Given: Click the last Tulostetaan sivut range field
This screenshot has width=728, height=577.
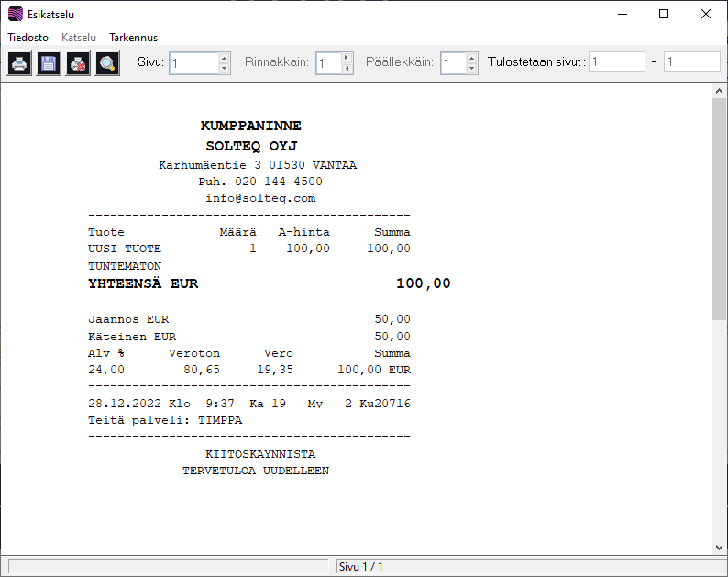Looking at the screenshot, I should [692, 62].
